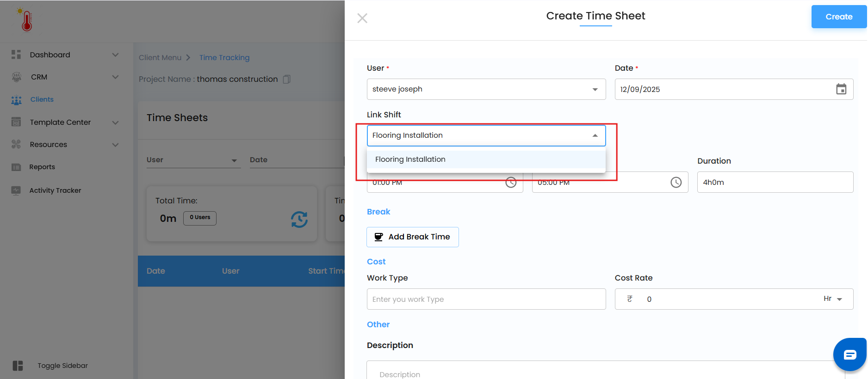Close the Create Time Sheet panel
The image size is (868, 379).
362,18
